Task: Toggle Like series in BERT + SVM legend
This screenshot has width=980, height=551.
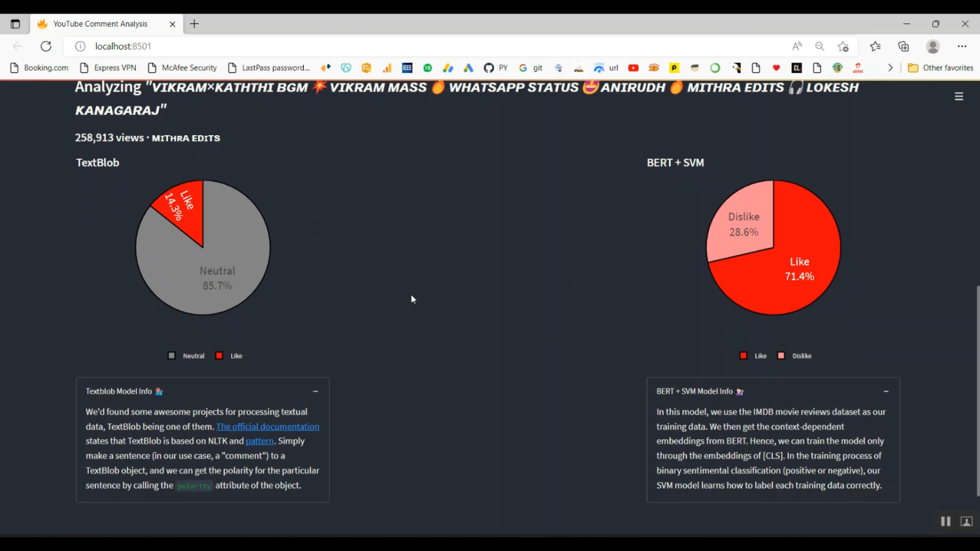Action: pos(753,356)
